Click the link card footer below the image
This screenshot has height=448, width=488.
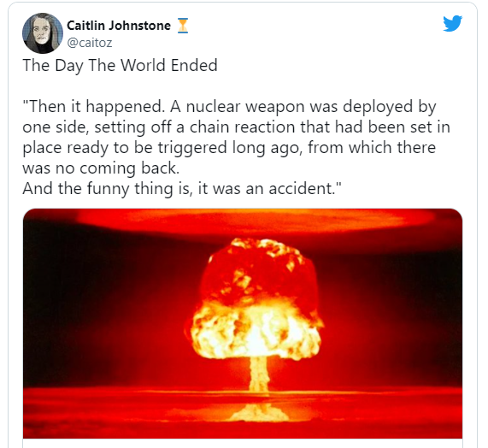(x=243, y=444)
